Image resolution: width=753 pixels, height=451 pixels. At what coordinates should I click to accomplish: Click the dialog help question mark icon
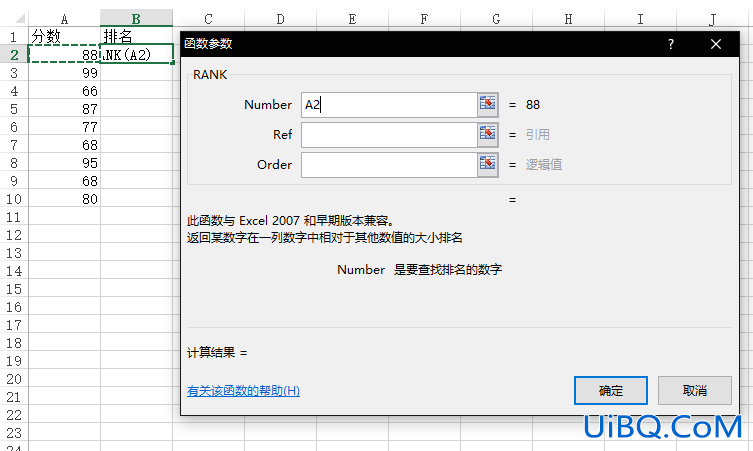tap(671, 44)
